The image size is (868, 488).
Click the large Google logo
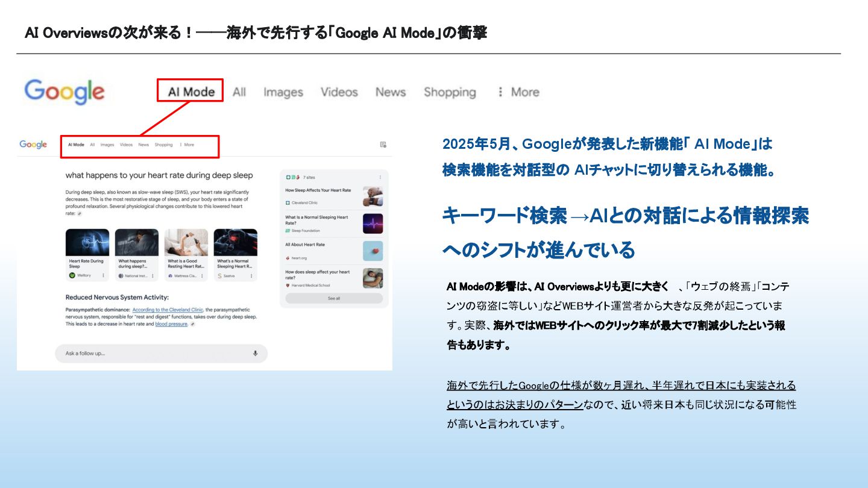click(x=64, y=92)
